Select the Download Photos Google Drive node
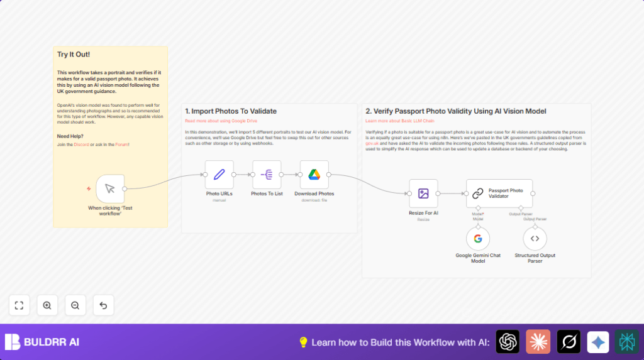 click(314, 175)
